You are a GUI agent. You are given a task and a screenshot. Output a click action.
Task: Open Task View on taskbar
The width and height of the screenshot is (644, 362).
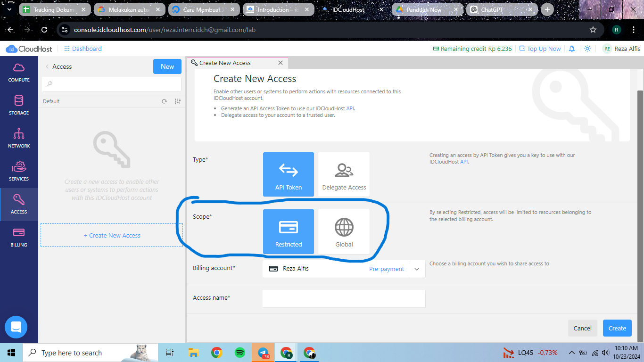click(170, 353)
